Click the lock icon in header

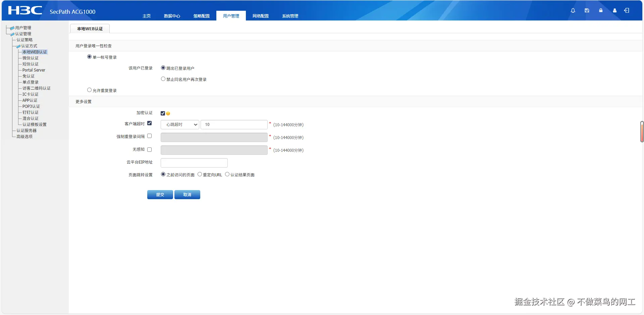pos(601,10)
